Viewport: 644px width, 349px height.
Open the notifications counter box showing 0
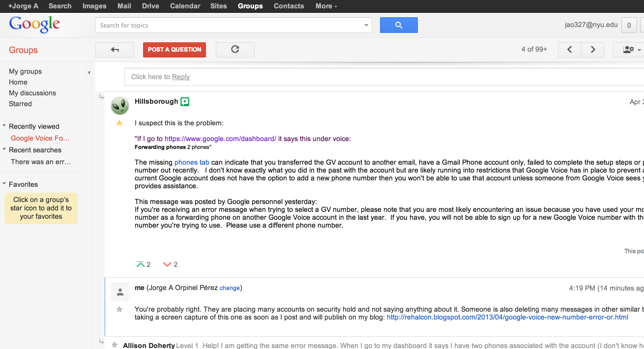pos(629,26)
